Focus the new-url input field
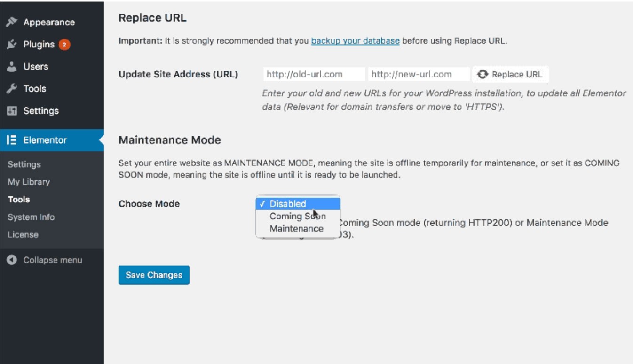The image size is (633, 364). 419,74
